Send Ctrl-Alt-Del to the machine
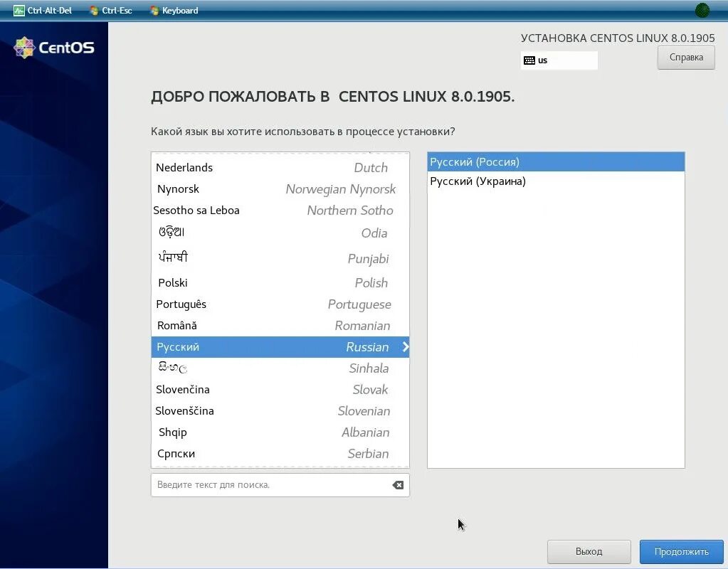728x569 pixels. 43,11
